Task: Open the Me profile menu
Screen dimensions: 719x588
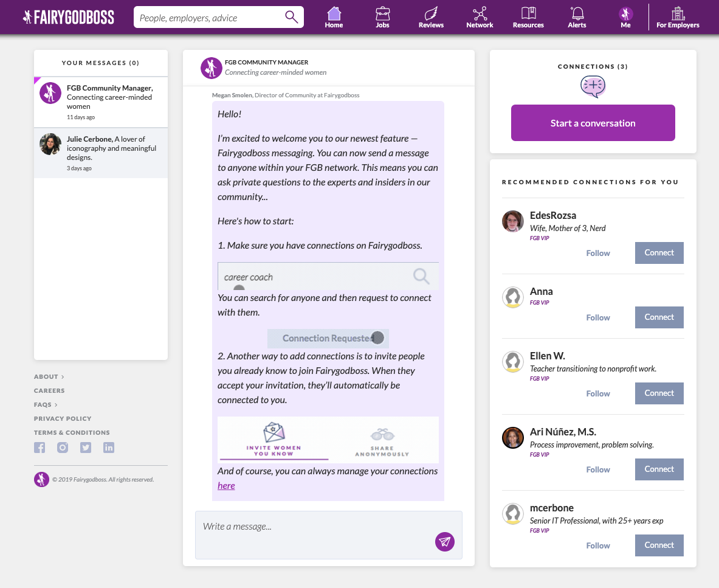Action: (x=625, y=18)
